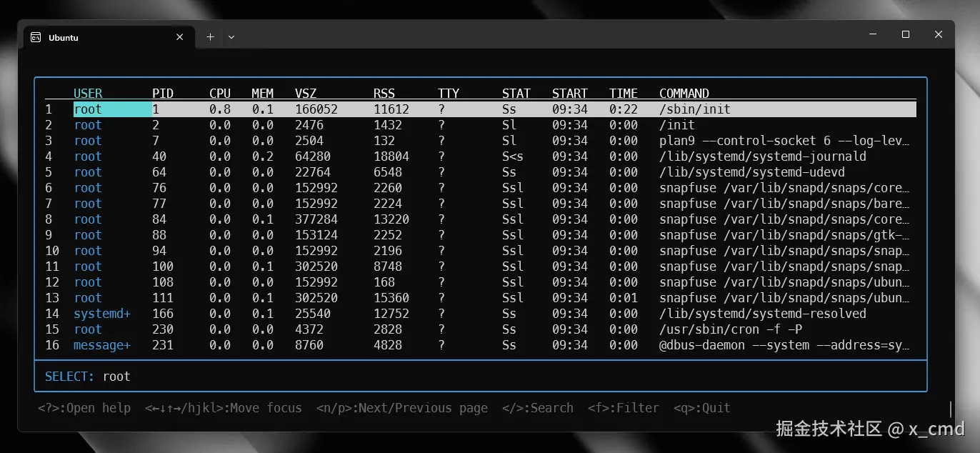Select the Ubuntu tab
980x453 pixels.
pyautogui.click(x=109, y=37)
